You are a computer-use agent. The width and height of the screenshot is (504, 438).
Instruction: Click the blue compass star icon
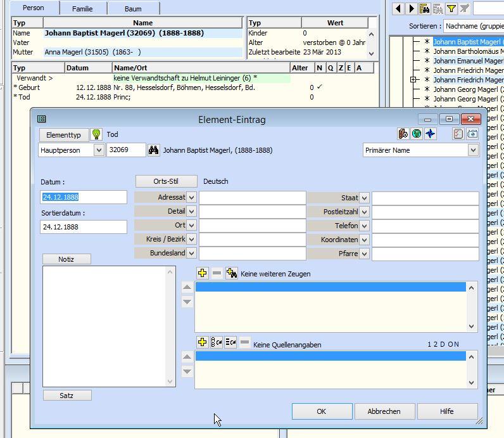431,134
